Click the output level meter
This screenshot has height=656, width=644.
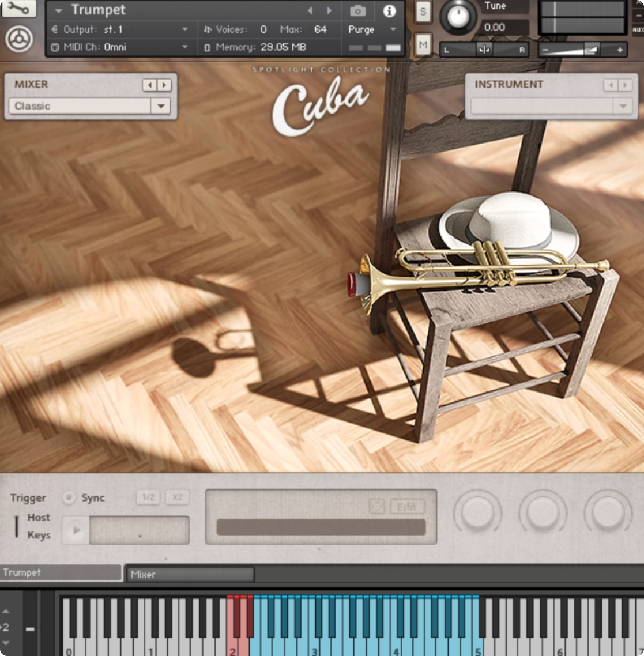pyautogui.click(x=582, y=17)
